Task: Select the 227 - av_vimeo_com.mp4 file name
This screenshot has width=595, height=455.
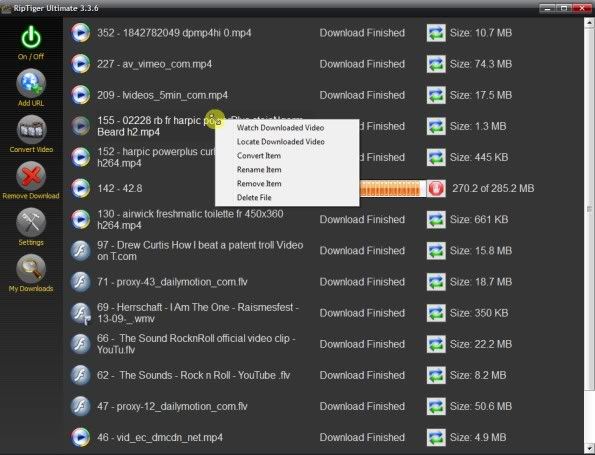Action: (x=154, y=64)
